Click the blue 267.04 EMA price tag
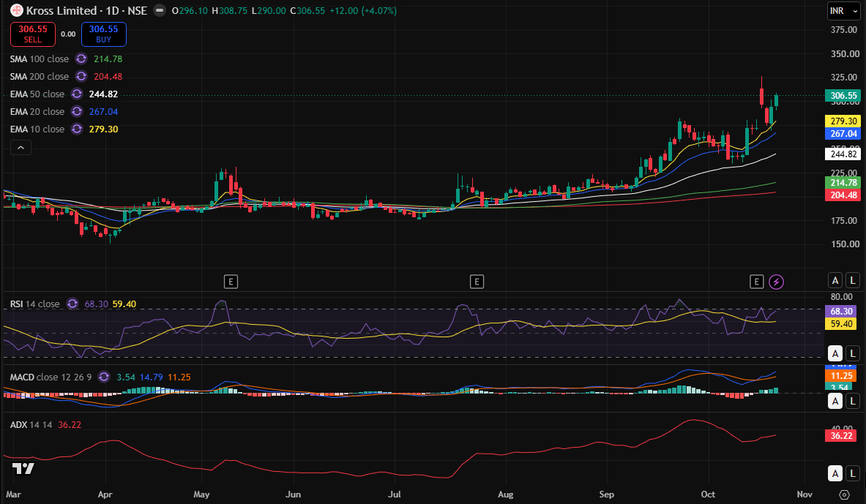The width and height of the screenshot is (866, 504). tap(843, 134)
